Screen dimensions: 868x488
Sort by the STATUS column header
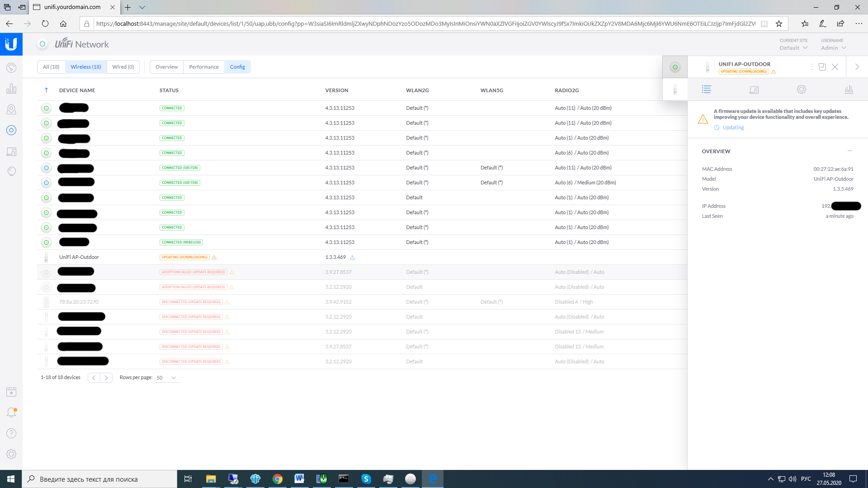click(x=169, y=90)
